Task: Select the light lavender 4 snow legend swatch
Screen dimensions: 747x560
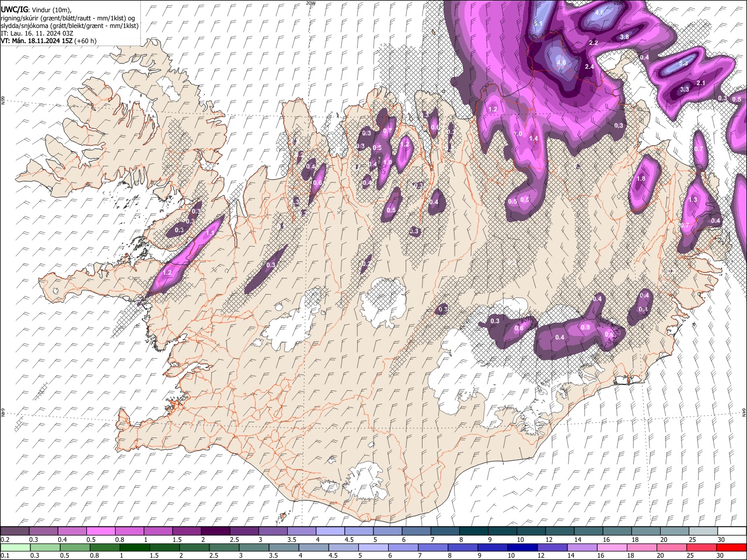Action: [330, 531]
